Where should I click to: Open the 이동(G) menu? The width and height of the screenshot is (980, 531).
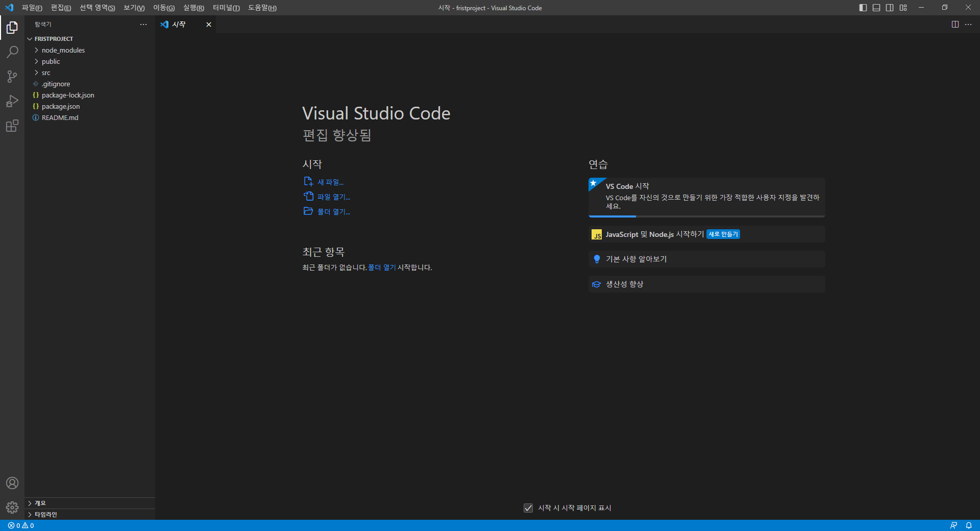tap(164, 8)
